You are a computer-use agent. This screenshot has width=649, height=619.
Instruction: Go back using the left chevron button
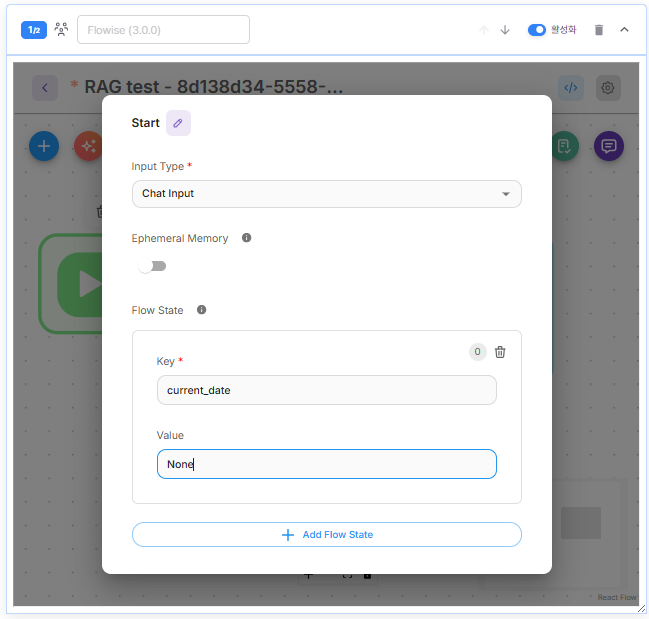click(x=44, y=87)
